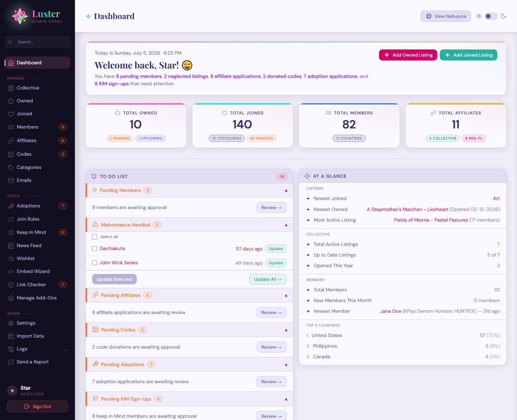517x420 pixels.
Task: Open Fields of Mistria - Pastel Pastures link
Action: click(431, 220)
